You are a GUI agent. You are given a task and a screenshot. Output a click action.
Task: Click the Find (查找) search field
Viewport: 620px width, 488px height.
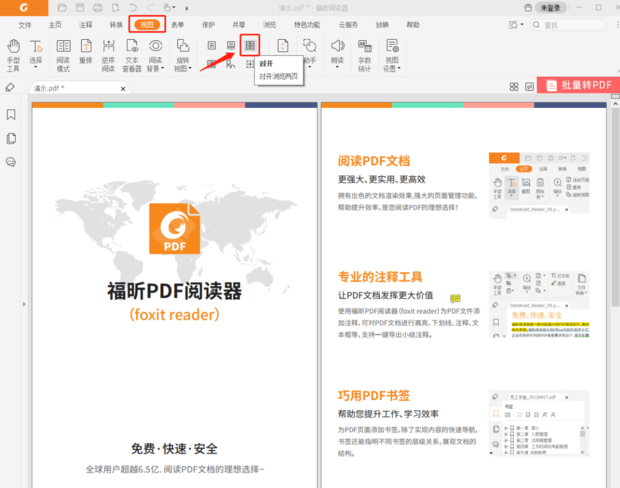pos(568,25)
